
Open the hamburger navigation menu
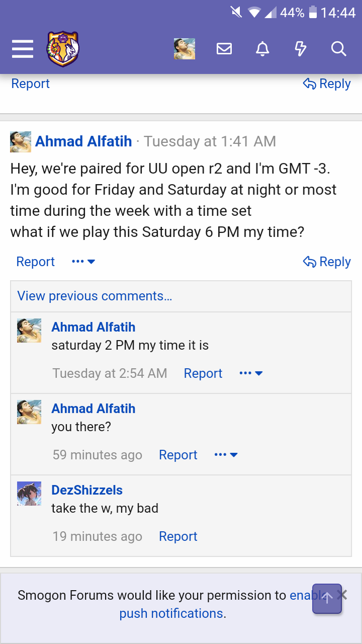(x=23, y=49)
